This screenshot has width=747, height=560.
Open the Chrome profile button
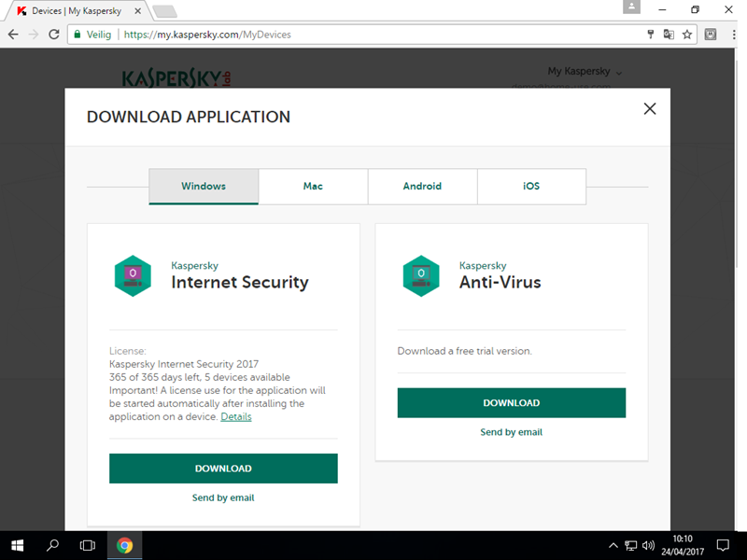tap(633, 9)
